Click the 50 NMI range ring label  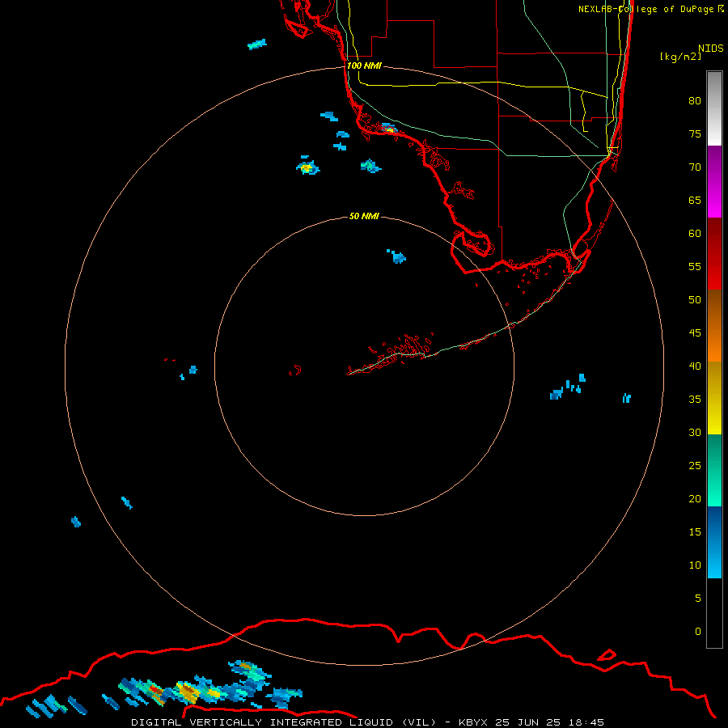coord(364,216)
